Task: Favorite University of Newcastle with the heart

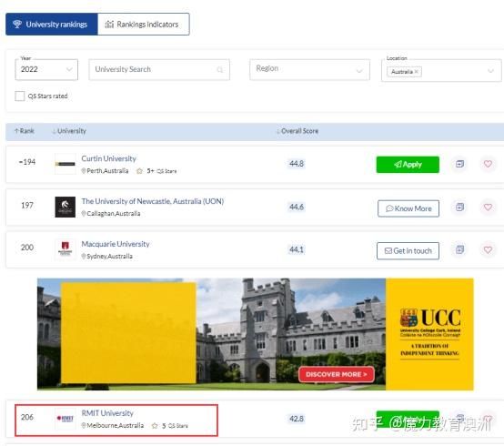Action: (x=488, y=208)
